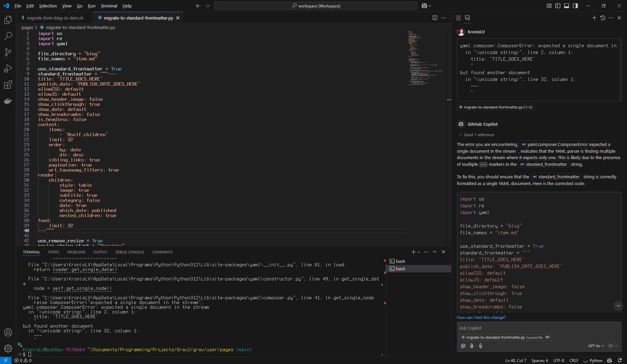The width and height of the screenshot is (627, 364).
Task: Go forward using the navigation arrow
Action: (207, 6)
